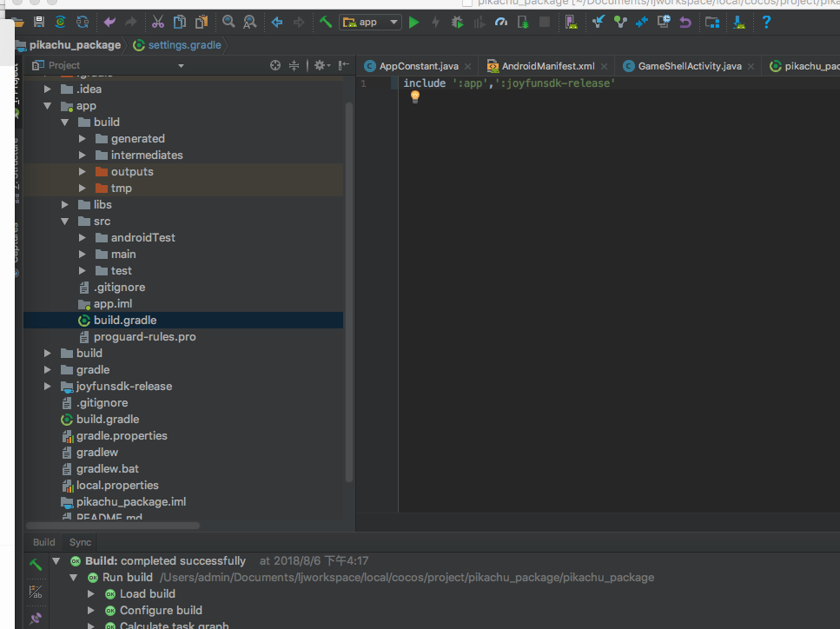
Task: Click the pikachu_package breadcrumb
Action: [x=75, y=45]
